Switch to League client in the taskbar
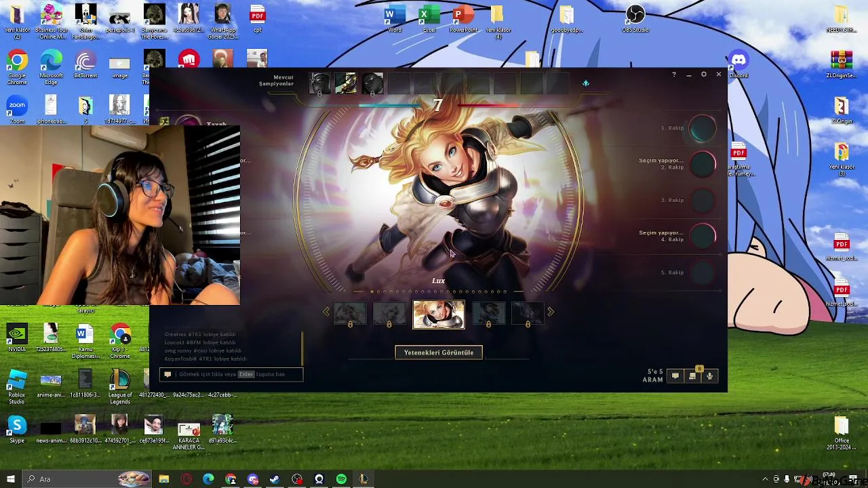The image size is (868, 488). pyautogui.click(x=363, y=479)
